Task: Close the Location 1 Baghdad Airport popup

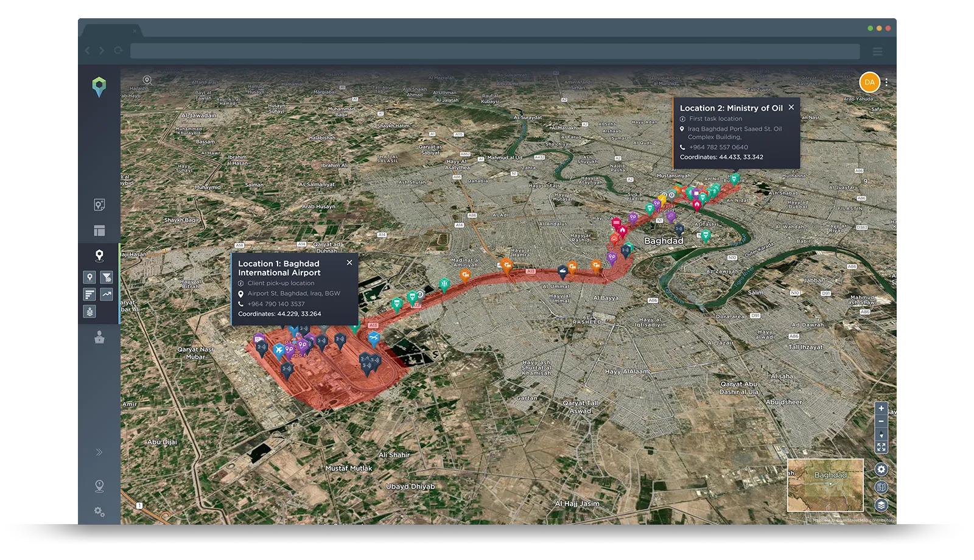Action: click(349, 262)
